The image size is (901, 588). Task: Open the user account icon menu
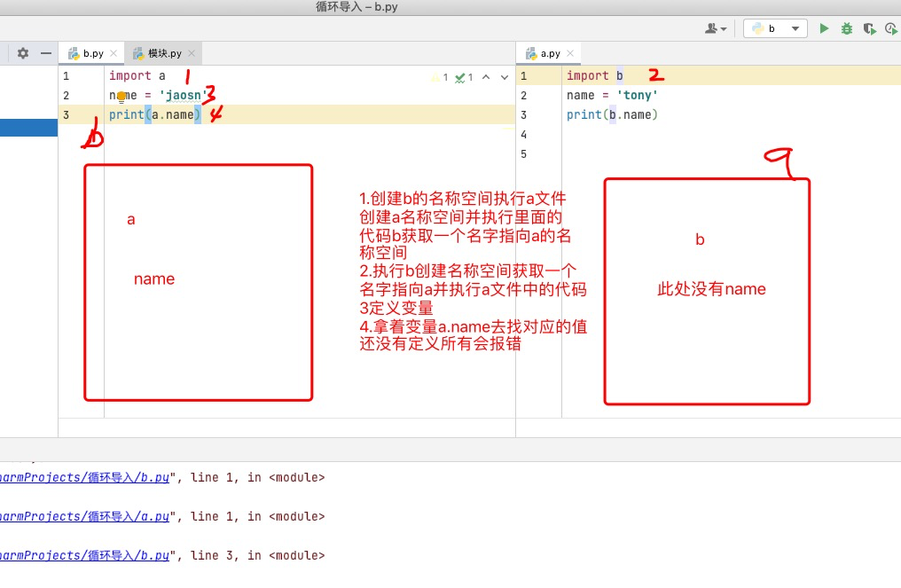[x=716, y=28]
